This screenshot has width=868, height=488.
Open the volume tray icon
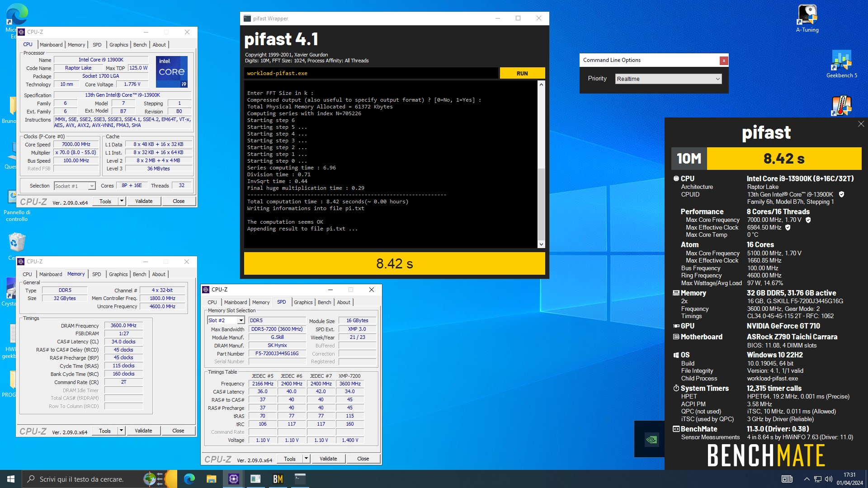[828, 479]
